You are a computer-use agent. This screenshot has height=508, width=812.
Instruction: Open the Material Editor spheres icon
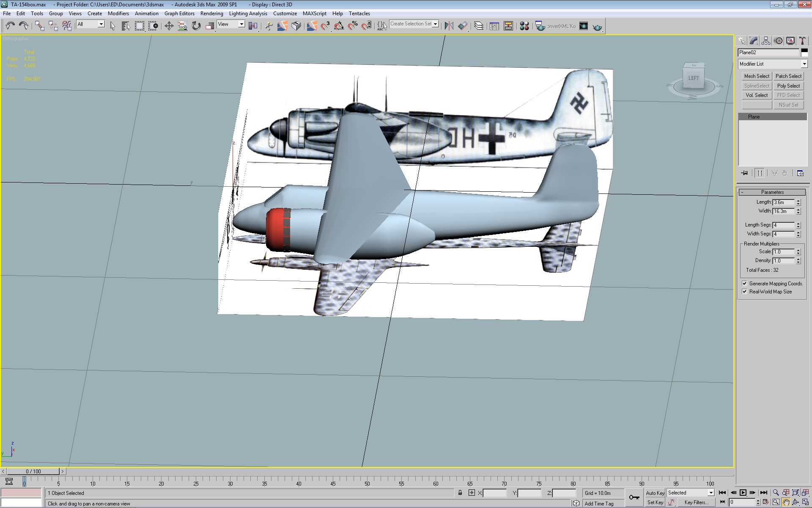(x=524, y=26)
